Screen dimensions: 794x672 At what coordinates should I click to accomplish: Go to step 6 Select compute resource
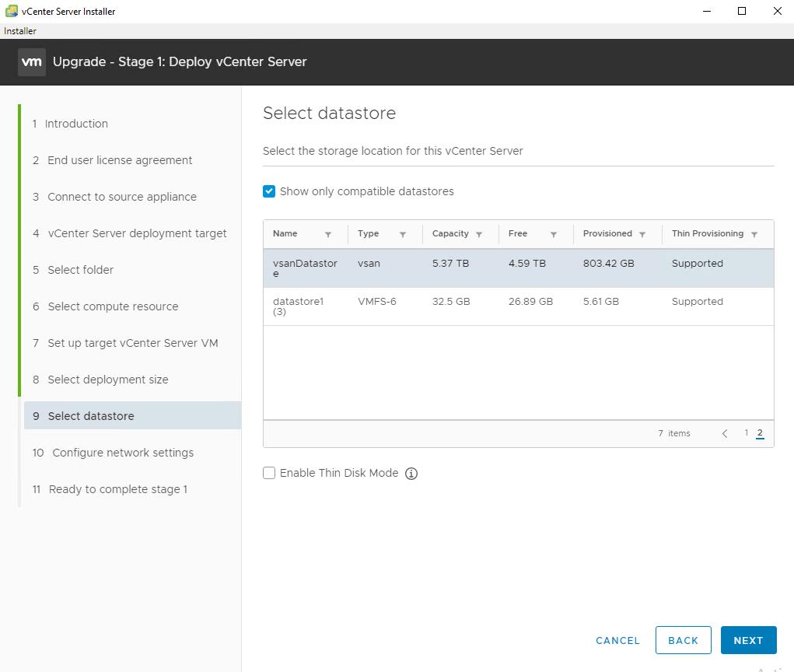105,306
